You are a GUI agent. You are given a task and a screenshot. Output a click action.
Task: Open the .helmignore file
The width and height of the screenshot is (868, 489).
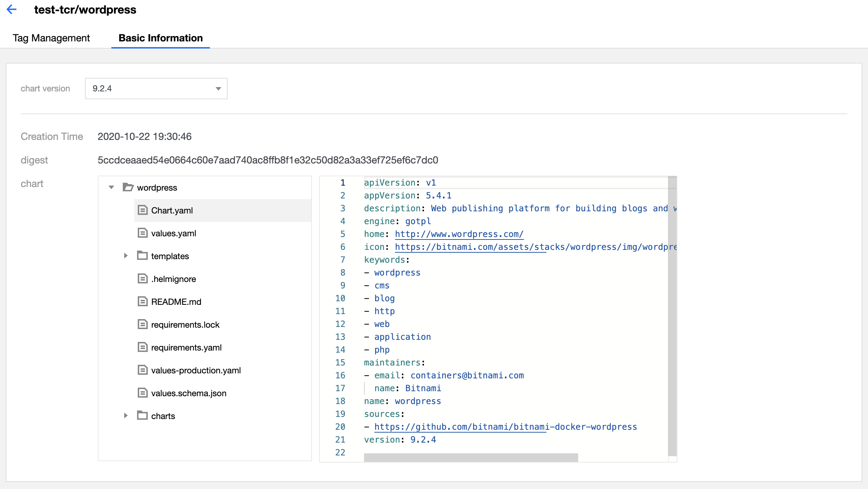(x=174, y=279)
